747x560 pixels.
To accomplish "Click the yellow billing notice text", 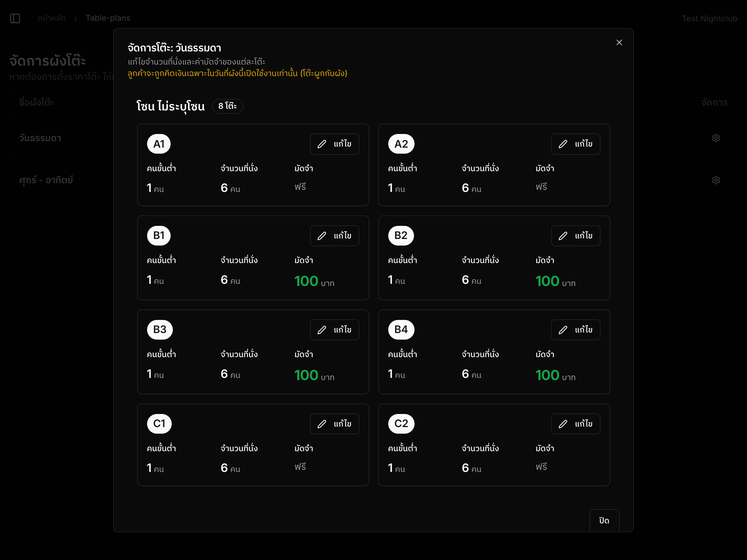I will (237, 73).
